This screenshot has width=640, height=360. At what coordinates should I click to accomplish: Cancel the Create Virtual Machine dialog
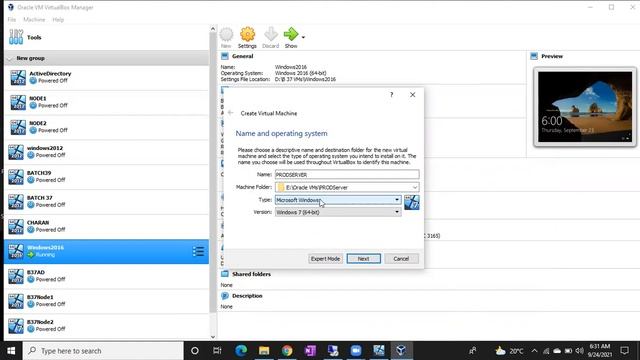tap(401, 259)
